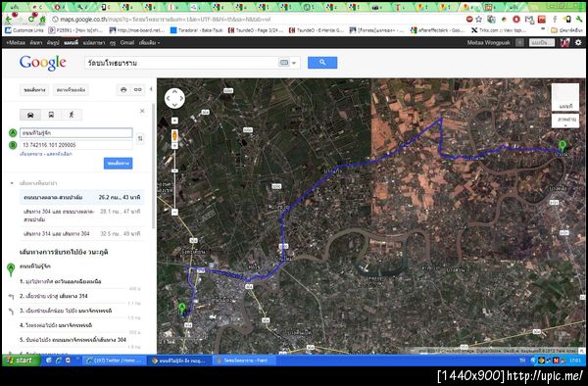Click the Google logo
This screenshot has width=588, height=386.
(43, 63)
